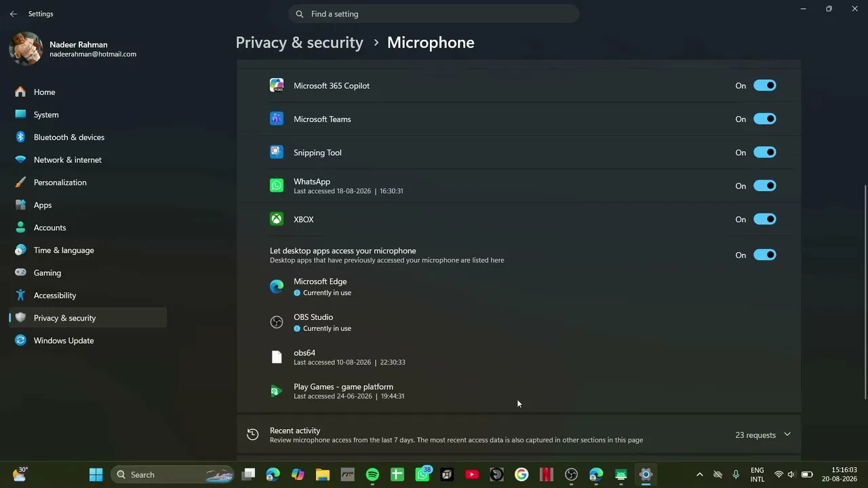The height and width of the screenshot is (488, 868).
Task: Open Time & language settings
Action: [87, 250]
